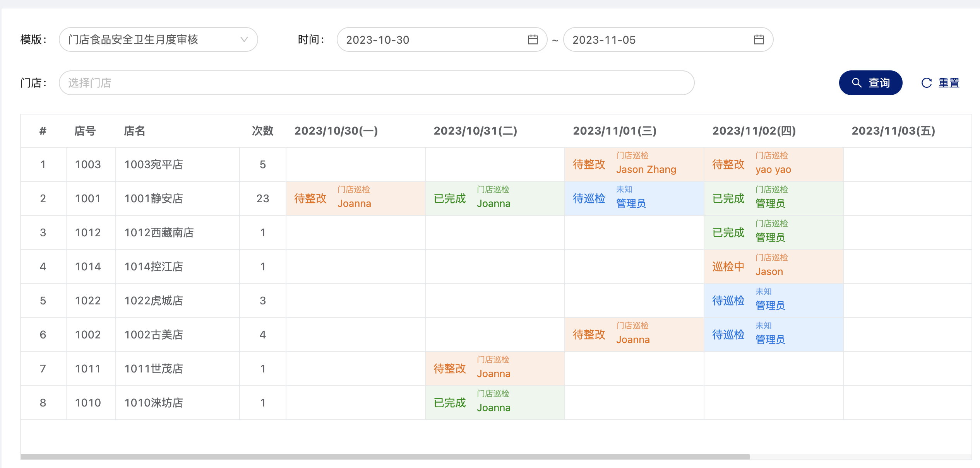
Task: Click the start date field 2023-10-30
Action: [442, 39]
